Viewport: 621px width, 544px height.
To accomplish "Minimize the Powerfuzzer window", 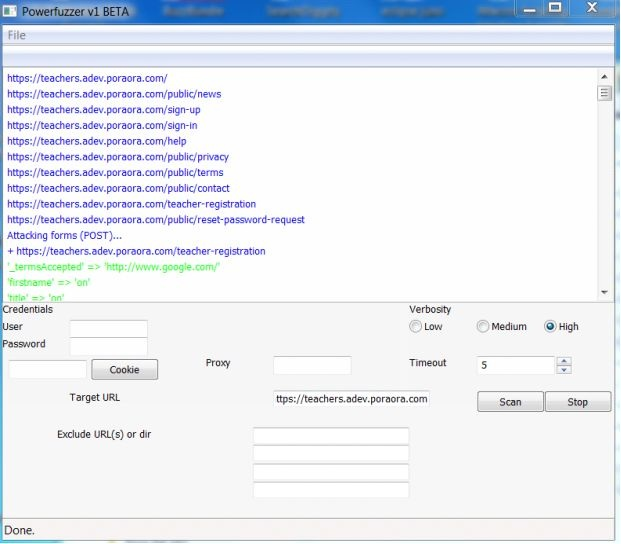I will click(530, 9).
